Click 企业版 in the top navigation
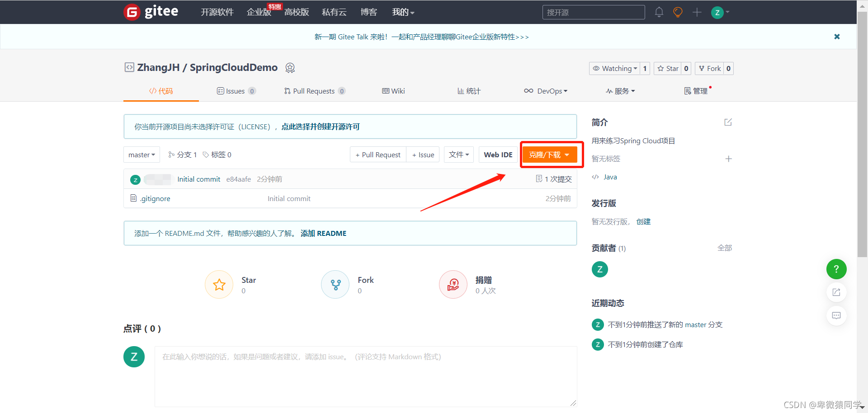Image resolution: width=868 pixels, height=413 pixels. (x=259, y=12)
